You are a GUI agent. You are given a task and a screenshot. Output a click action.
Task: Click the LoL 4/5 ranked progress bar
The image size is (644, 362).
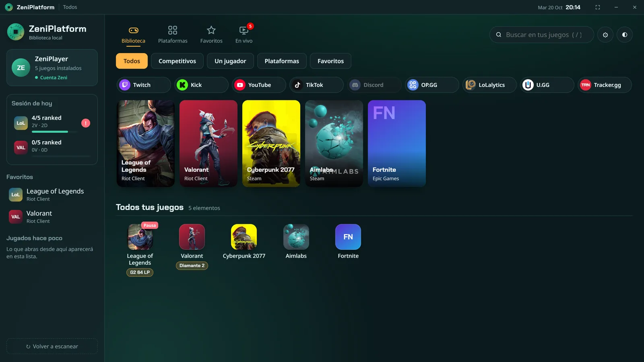click(x=54, y=132)
